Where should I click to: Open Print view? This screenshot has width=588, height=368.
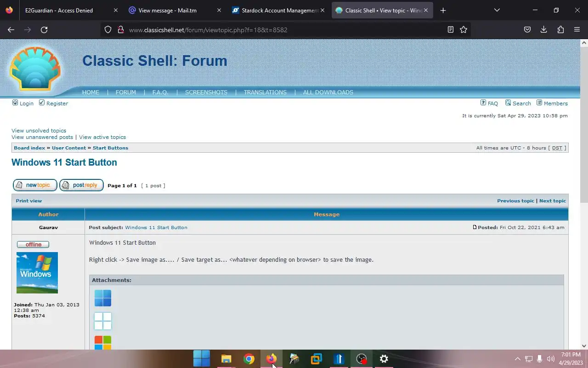(28, 201)
